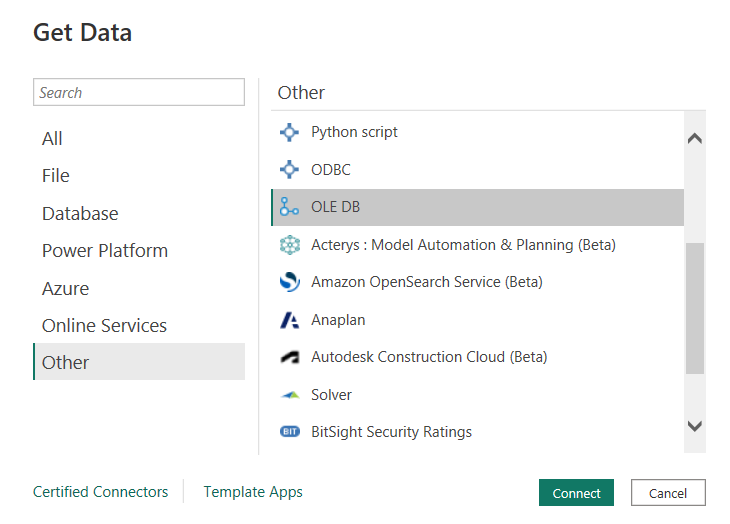Screen dimensions: 730x524
Task: Open the Online Services category
Action: point(104,326)
